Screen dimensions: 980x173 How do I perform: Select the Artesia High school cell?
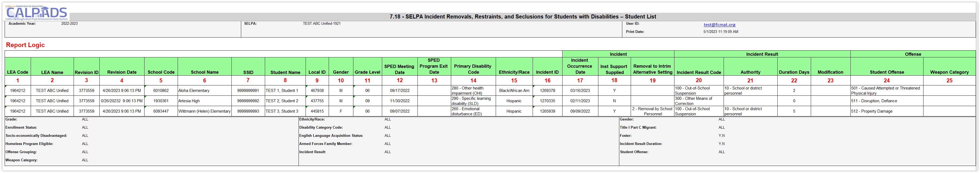tap(189, 101)
